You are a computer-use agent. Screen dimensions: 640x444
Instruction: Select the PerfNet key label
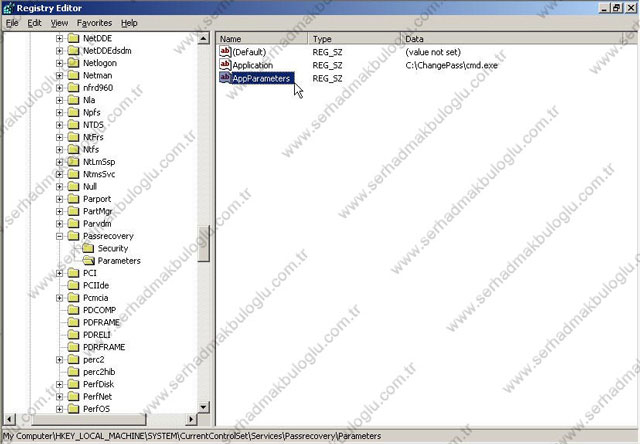[x=97, y=397]
